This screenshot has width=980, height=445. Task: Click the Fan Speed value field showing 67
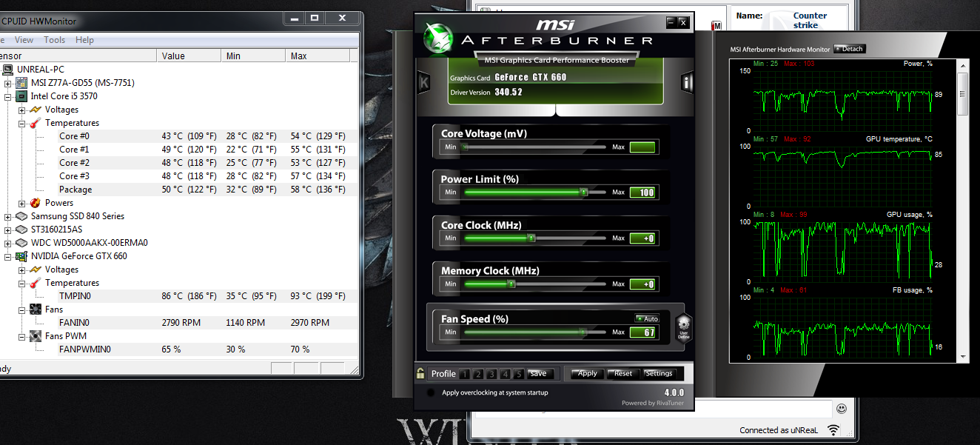coord(642,332)
